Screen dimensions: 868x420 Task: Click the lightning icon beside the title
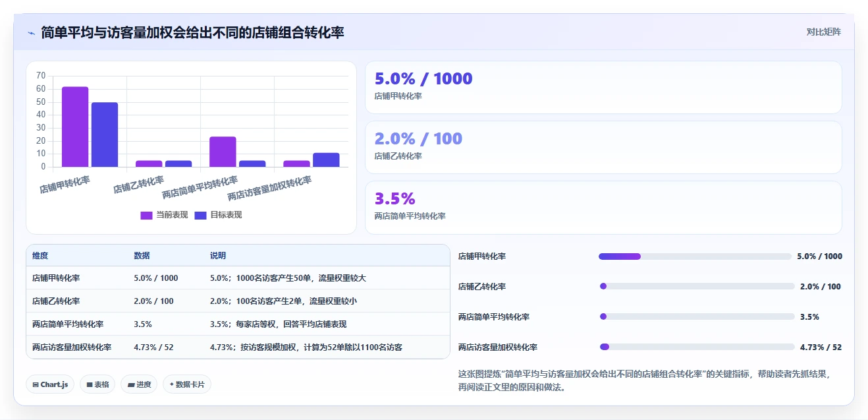31,32
